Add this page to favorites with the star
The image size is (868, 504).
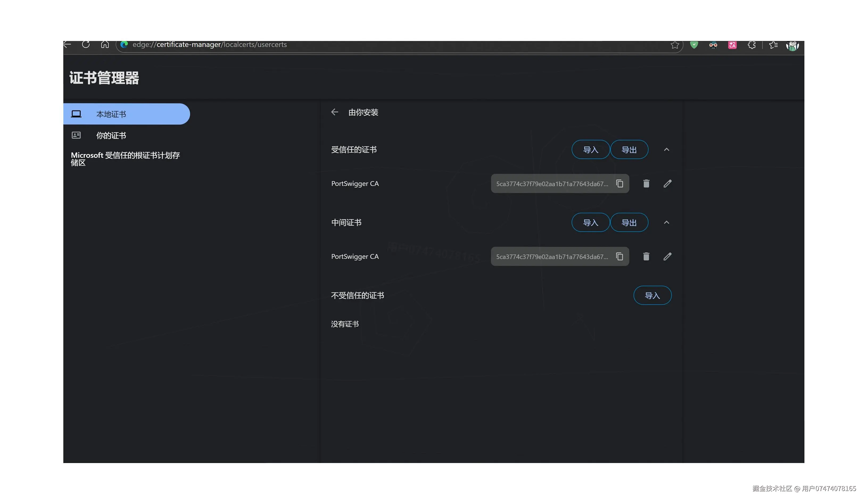click(675, 45)
